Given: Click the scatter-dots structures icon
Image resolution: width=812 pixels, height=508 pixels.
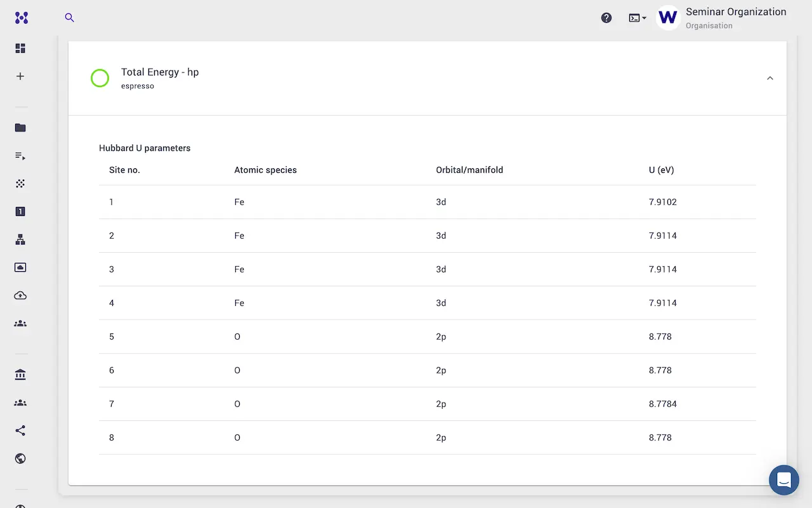Looking at the screenshot, I should tap(20, 184).
